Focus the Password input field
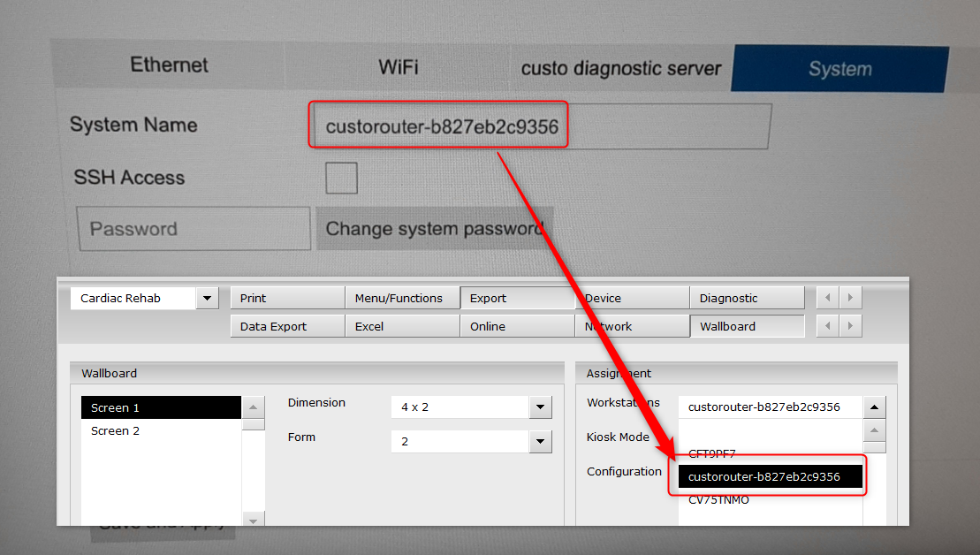The height and width of the screenshot is (555, 980). pyautogui.click(x=194, y=229)
